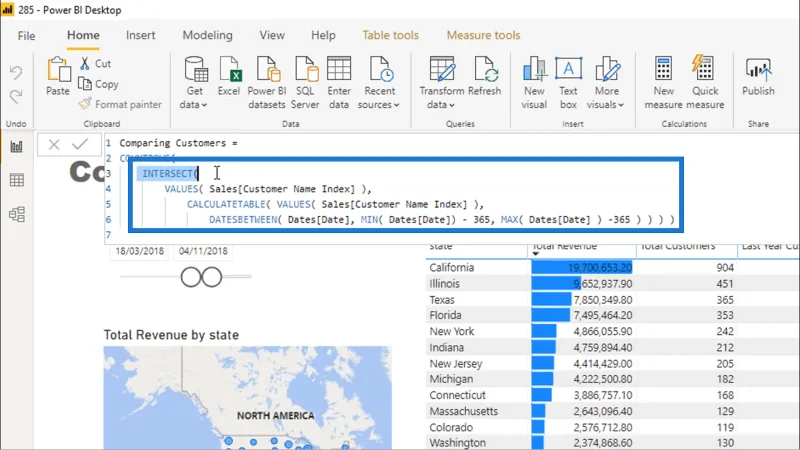
Task: Switch to Model view in sidebar
Action: 16,214
